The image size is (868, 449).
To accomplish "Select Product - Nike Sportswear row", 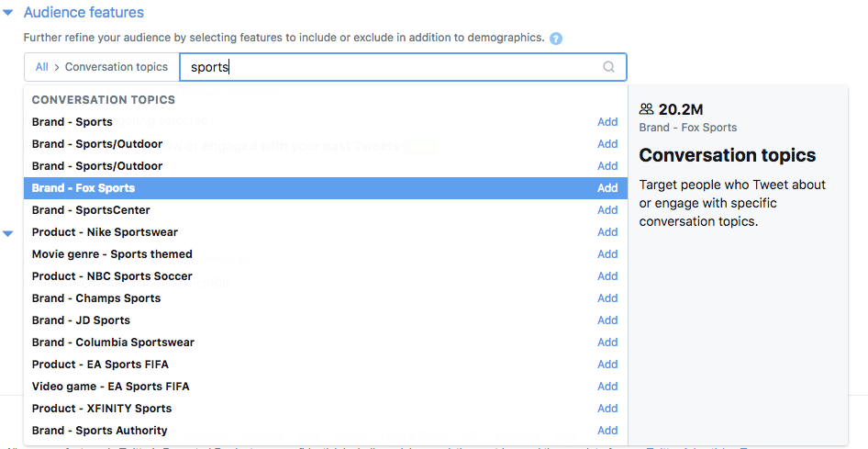I will tap(326, 232).
